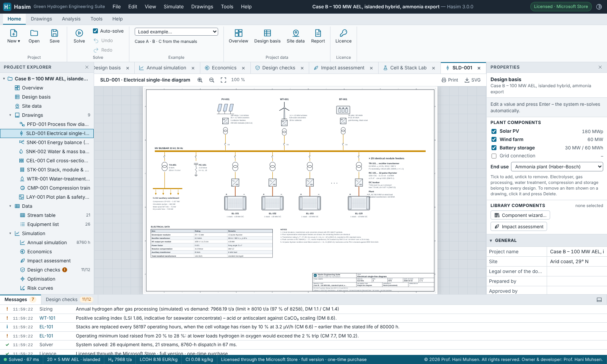This screenshot has height=364, width=607.
Task: Collapse the Drawings tree node
Action: (x=10, y=115)
